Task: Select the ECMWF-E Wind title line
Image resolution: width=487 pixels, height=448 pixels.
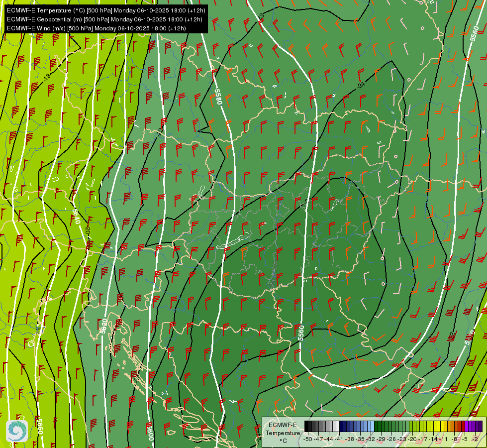Action: click(x=97, y=28)
